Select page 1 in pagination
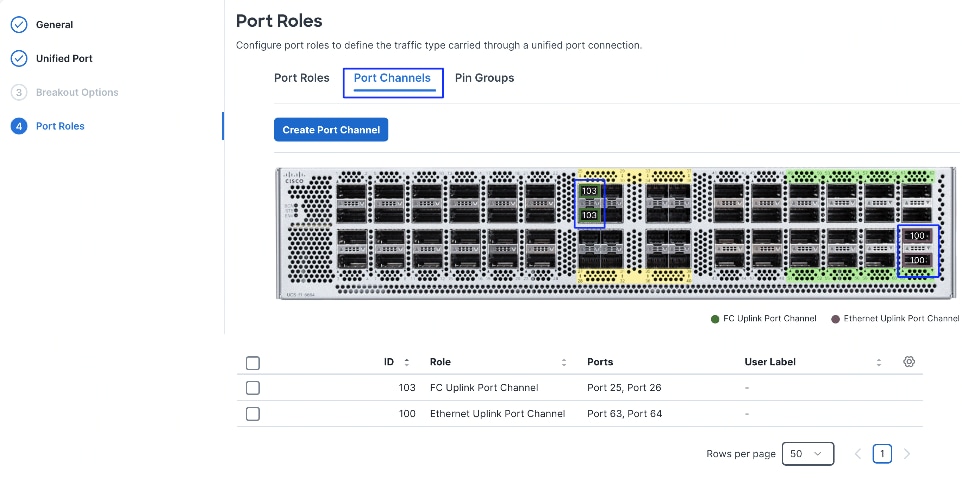This screenshot has height=478, width=962. [882, 454]
